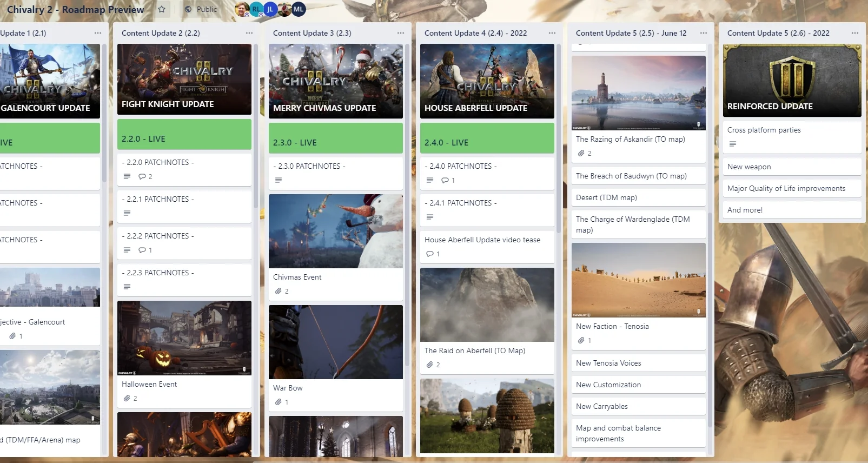Viewport: 868px width, 463px height.
Task: Open the first member photo avatar
Action: pos(242,9)
